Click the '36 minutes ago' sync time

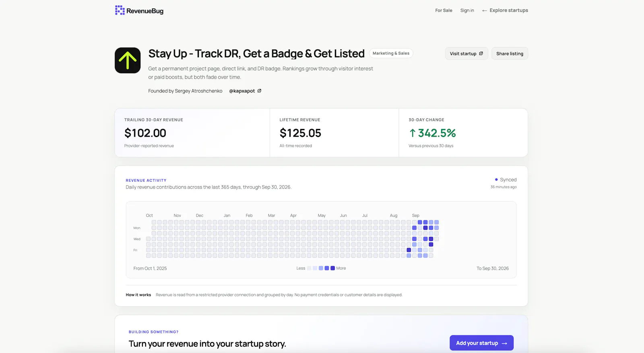tap(504, 187)
